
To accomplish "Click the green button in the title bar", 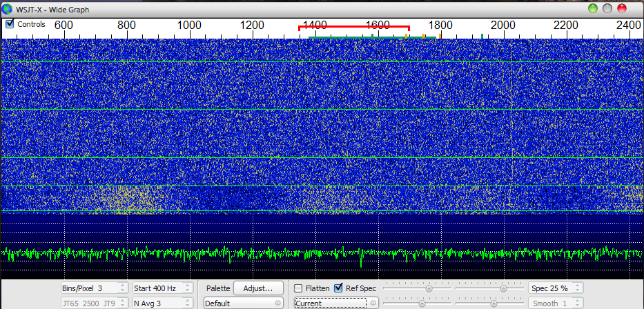I will 593,8.
